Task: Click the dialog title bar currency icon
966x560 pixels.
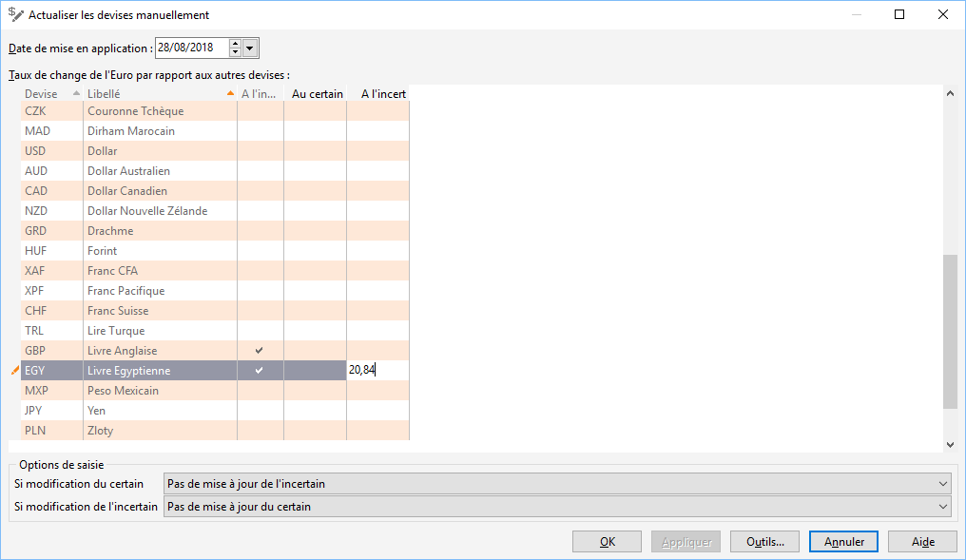Action: (x=16, y=14)
